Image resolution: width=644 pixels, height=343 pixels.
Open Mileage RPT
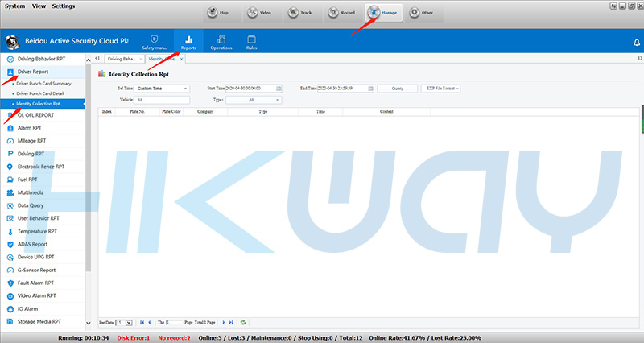[43, 141]
